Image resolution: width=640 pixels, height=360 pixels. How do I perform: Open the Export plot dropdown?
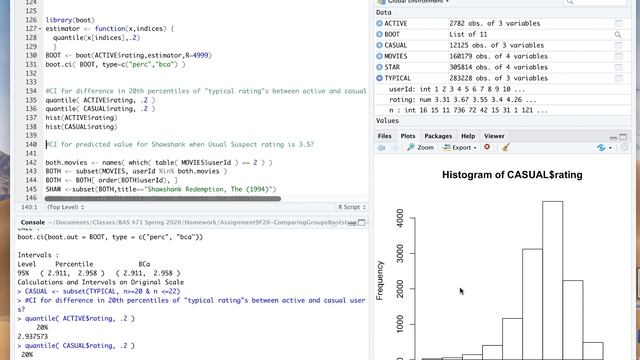pyautogui.click(x=460, y=148)
